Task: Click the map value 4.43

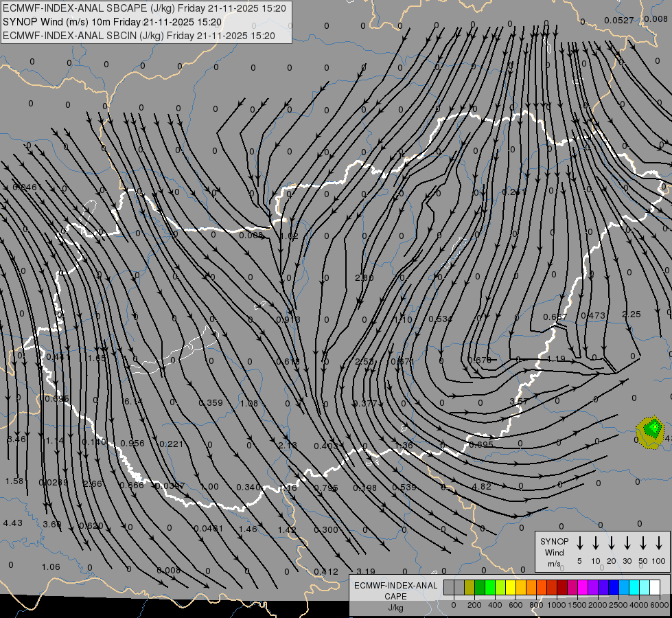Action: coord(13,523)
